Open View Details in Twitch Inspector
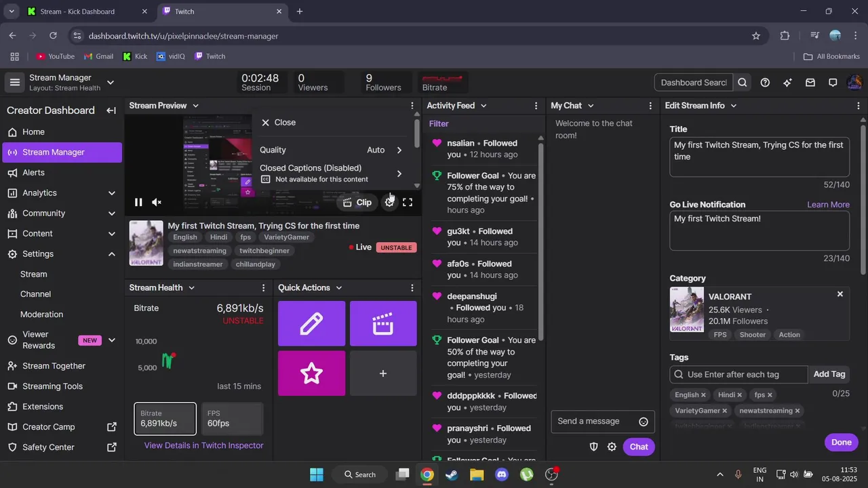Image resolution: width=868 pixels, height=488 pixels. tap(203, 445)
